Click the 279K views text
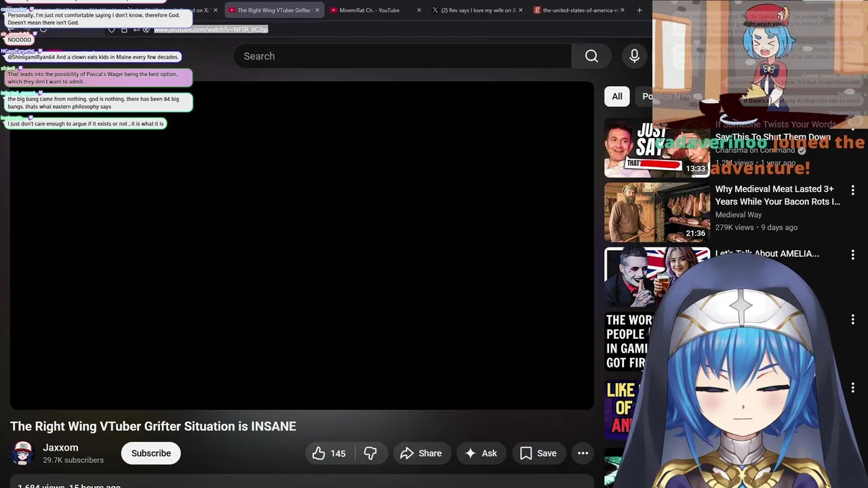 pos(734,228)
